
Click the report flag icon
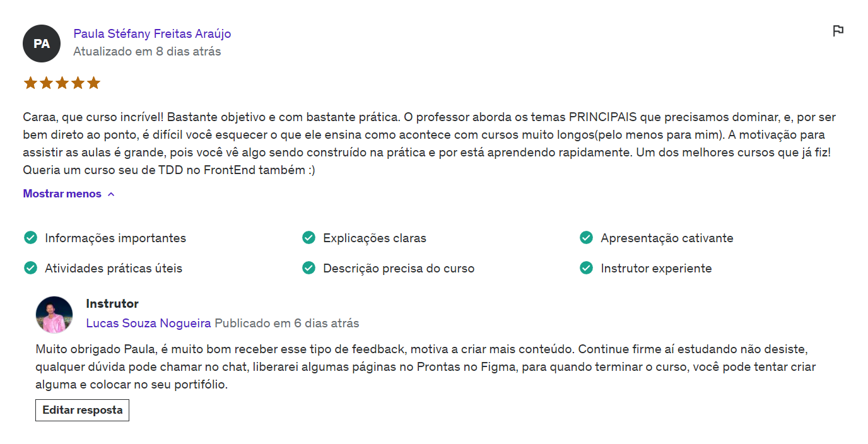[838, 31]
